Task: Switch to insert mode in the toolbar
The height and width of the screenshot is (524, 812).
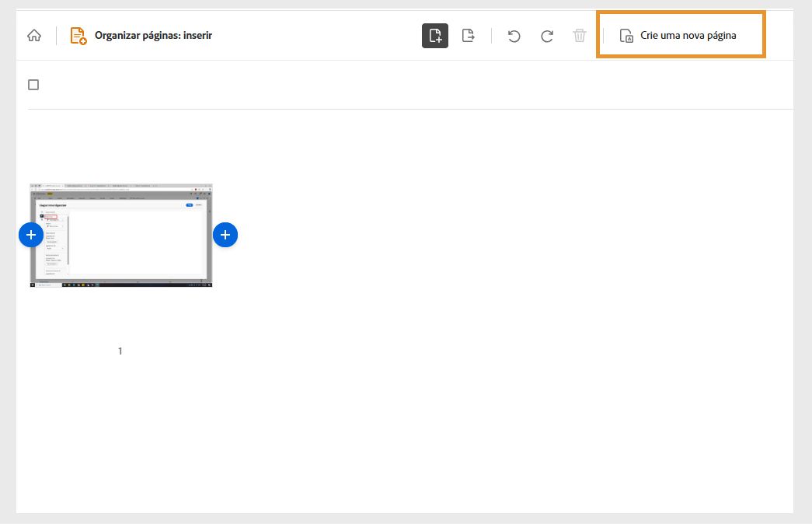Action: [435, 34]
